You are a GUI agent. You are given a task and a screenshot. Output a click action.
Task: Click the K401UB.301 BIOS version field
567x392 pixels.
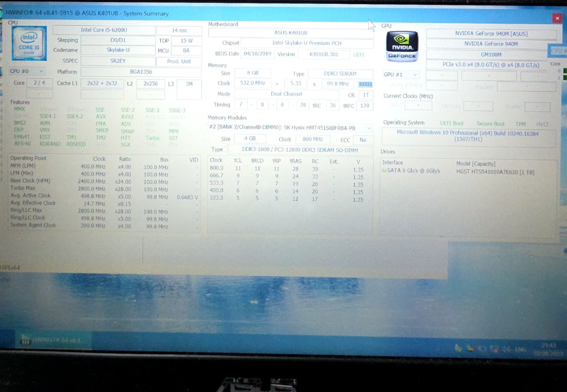(324, 55)
